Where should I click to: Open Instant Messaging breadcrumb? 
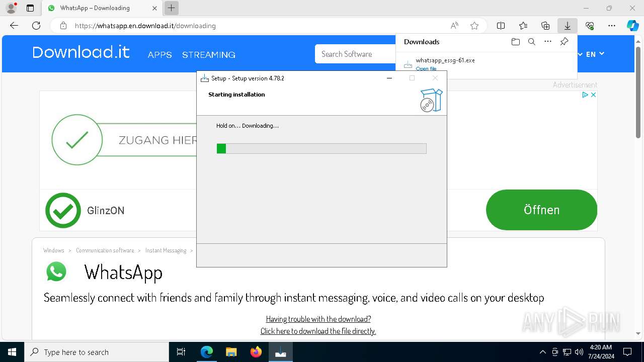[166, 250]
